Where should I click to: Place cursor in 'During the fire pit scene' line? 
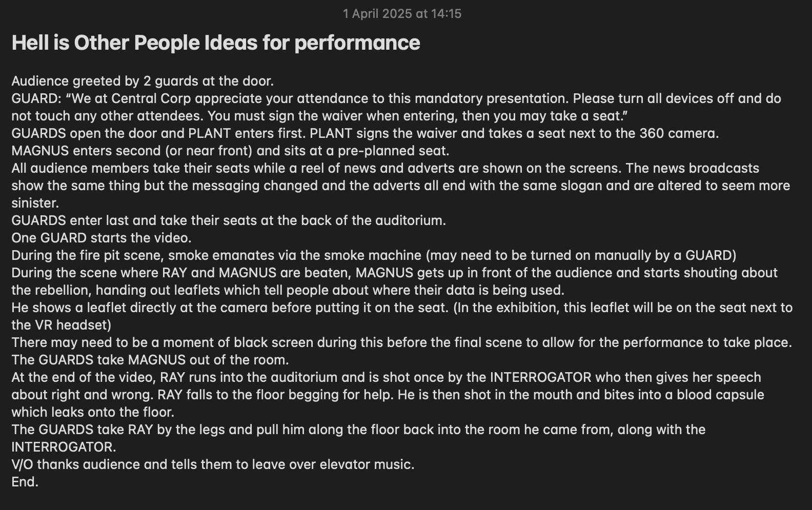click(x=374, y=256)
